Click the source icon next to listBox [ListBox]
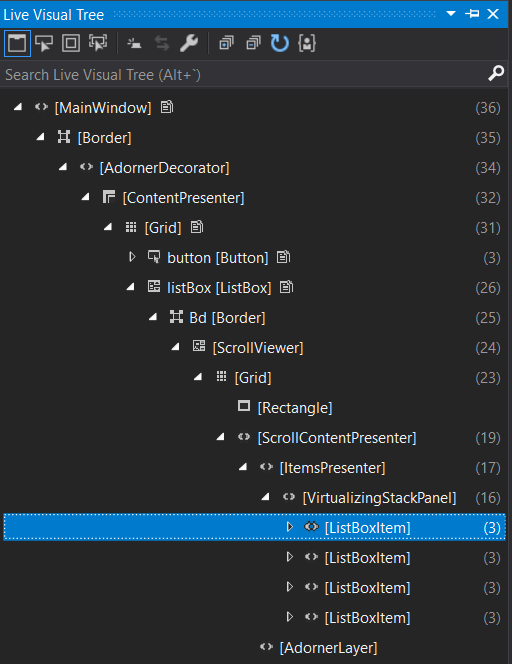The height and width of the screenshot is (664, 513). tap(286, 287)
